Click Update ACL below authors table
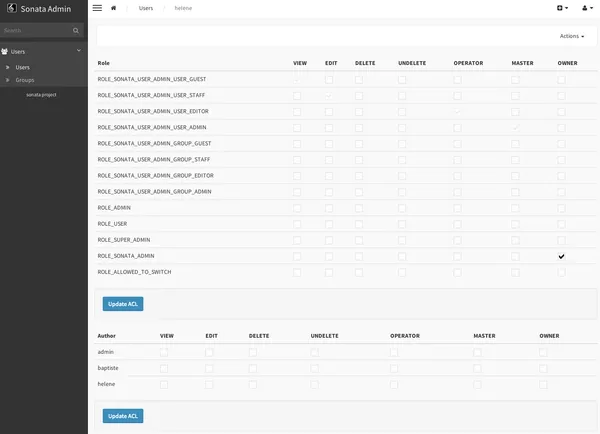Screen dimensions: 600x434 (x=123, y=416)
